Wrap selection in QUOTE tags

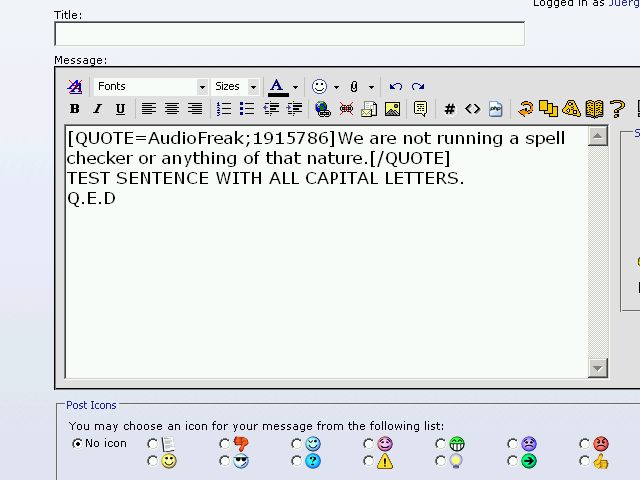(420, 109)
